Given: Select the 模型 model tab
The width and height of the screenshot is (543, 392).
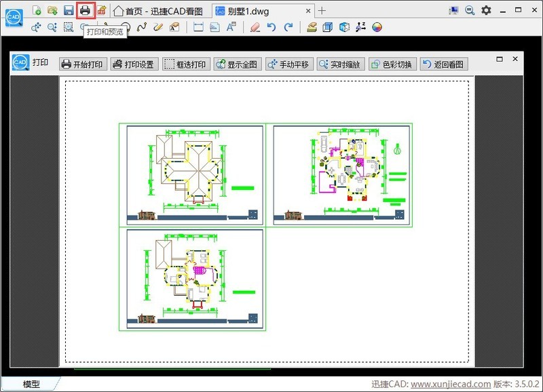Looking at the screenshot, I should click(31, 384).
